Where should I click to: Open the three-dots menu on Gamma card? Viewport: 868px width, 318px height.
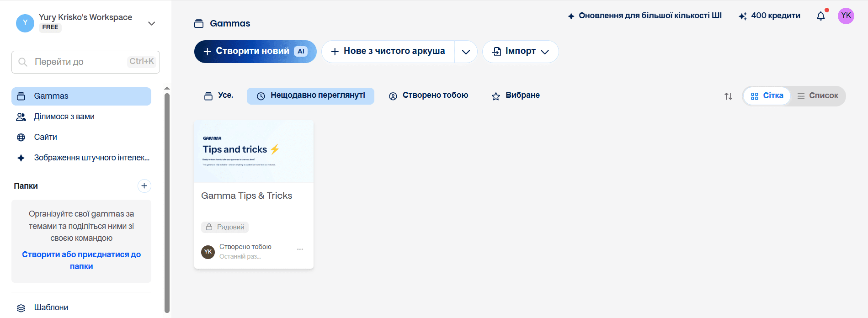coord(300,249)
